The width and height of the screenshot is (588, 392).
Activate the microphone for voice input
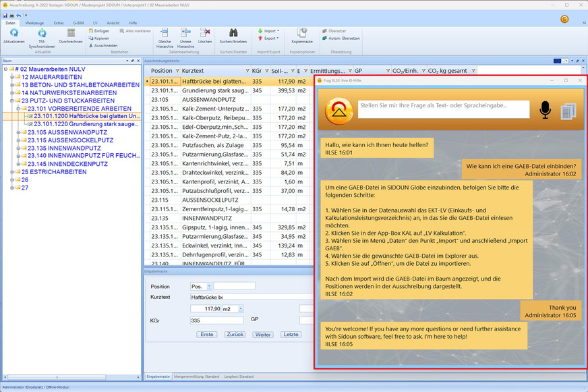(545, 110)
